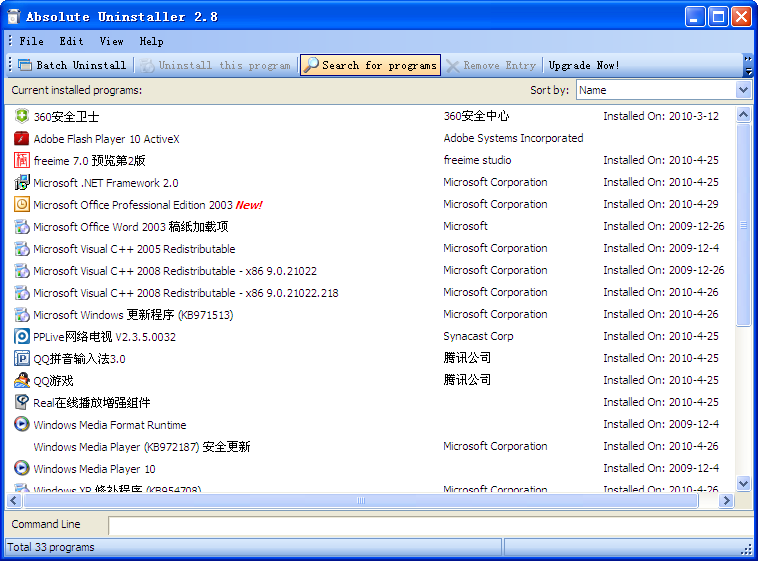Click the Windows Media Player 10 icon

pyautogui.click(x=22, y=469)
